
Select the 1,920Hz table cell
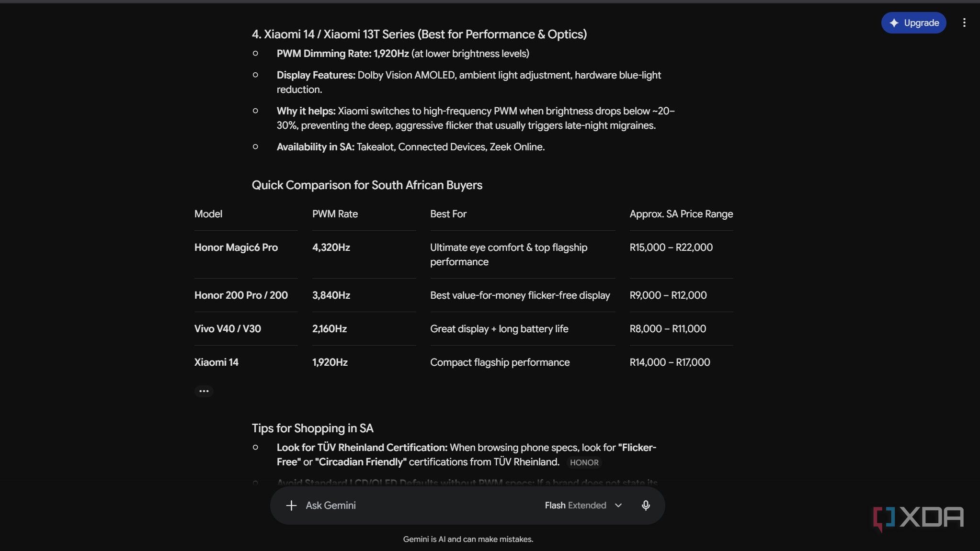tap(330, 362)
